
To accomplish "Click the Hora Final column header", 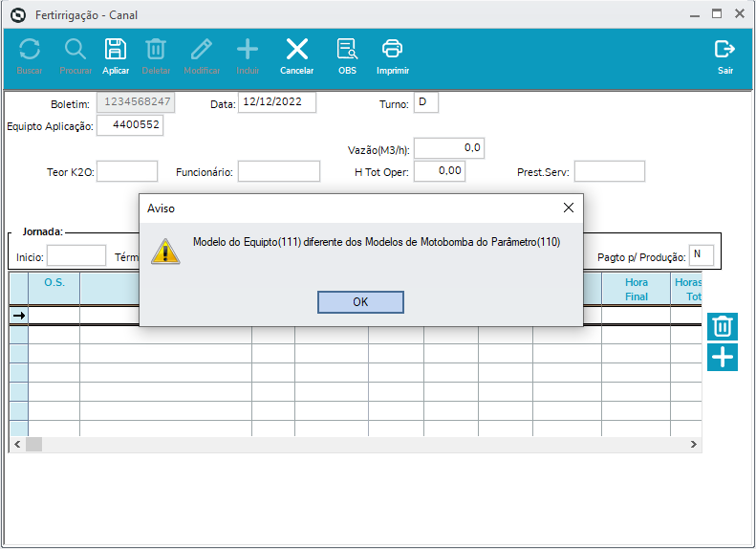I will click(x=636, y=289).
